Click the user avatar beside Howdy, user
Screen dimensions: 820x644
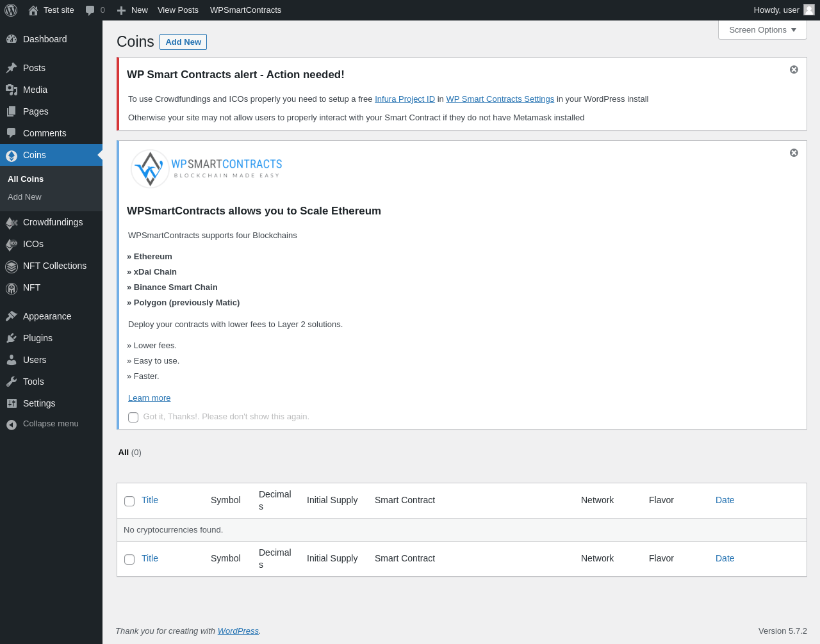(x=809, y=10)
